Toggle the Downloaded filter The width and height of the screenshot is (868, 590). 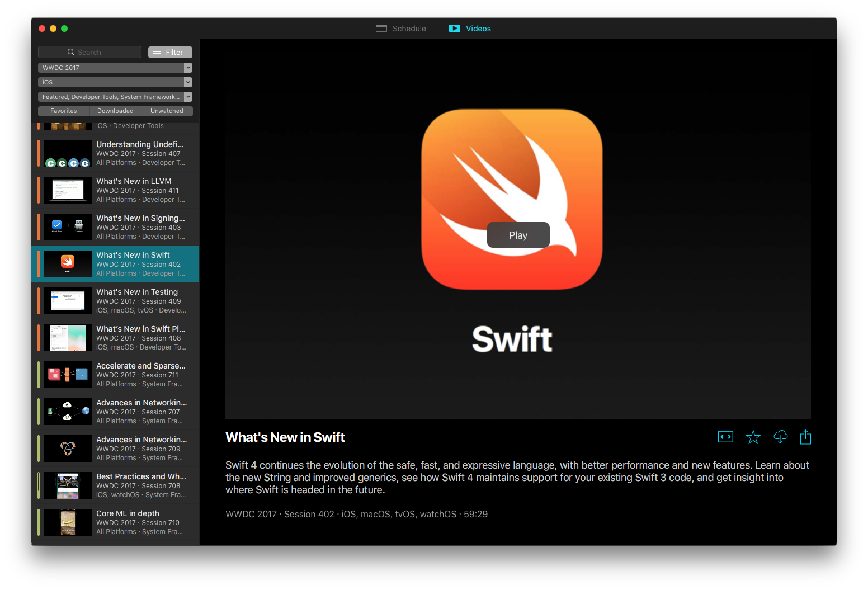[x=115, y=111]
